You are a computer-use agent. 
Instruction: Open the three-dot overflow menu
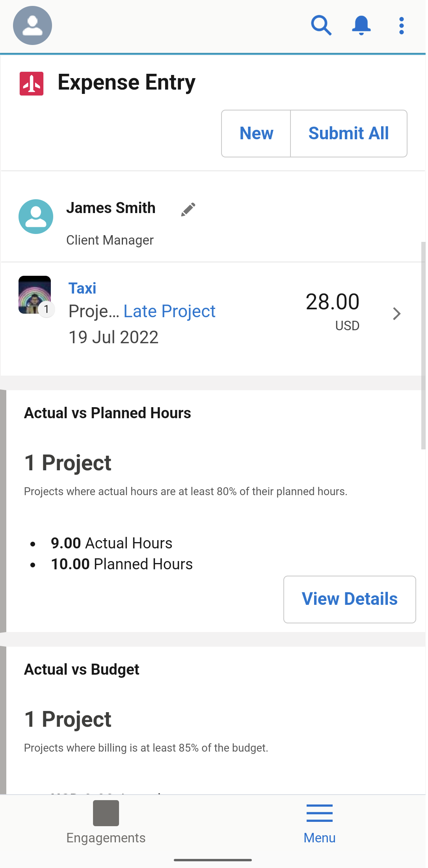pyautogui.click(x=401, y=26)
